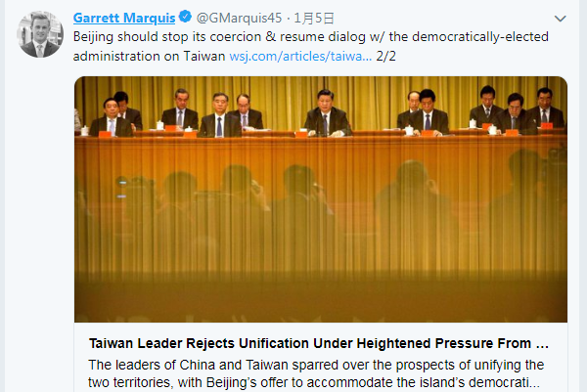The image size is (587, 392).
Task: Open Garrett Marquis's profile picture
Action: (x=39, y=35)
